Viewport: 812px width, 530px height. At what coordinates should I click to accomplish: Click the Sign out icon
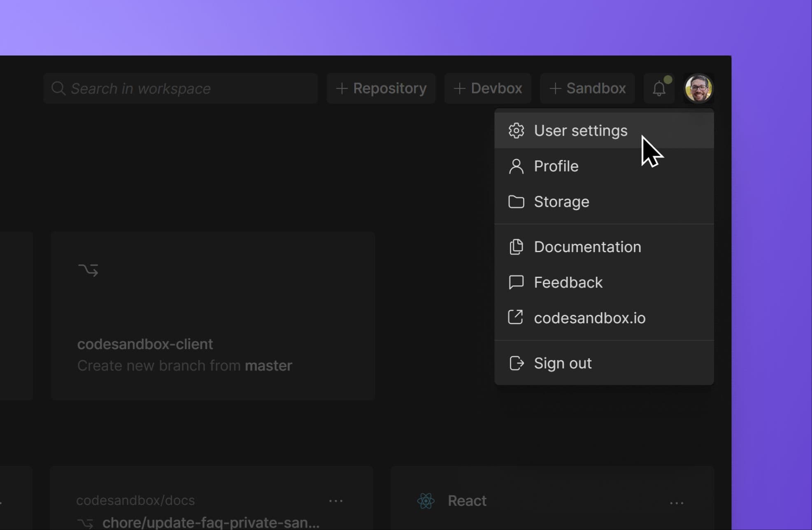(516, 363)
